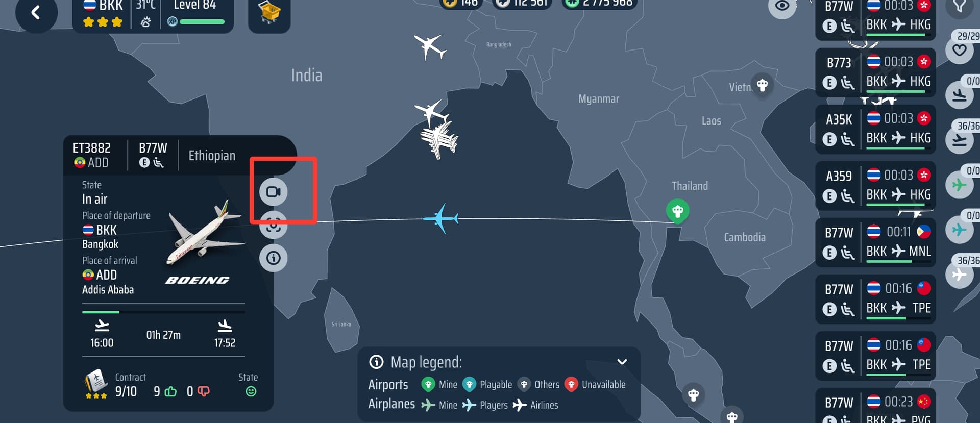Open the flight info icon

coord(274,258)
